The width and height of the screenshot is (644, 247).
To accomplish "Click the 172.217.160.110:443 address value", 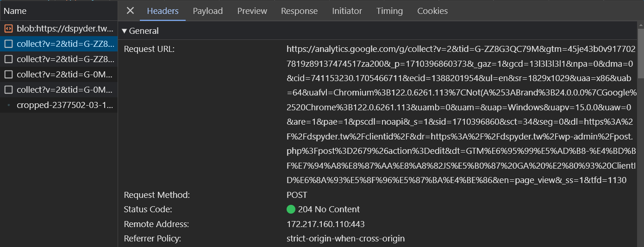I will coord(325,224).
